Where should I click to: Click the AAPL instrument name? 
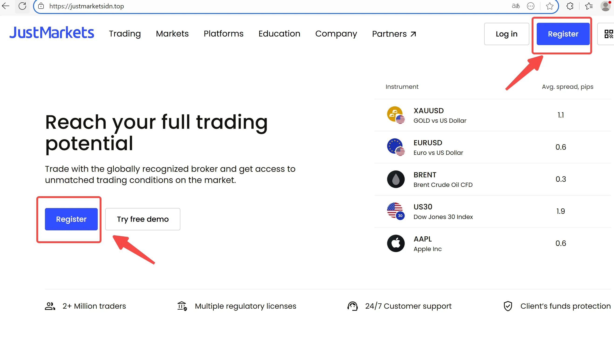(x=423, y=239)
